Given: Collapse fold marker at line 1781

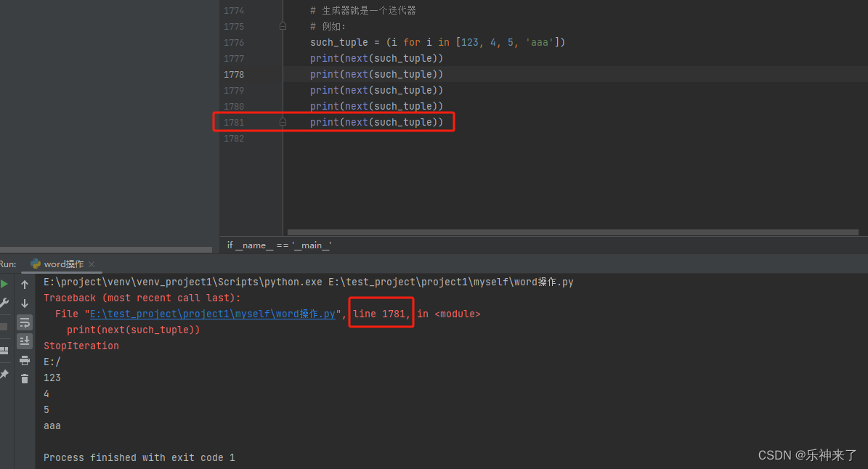Looking at the screenshot, I should tap(283, 122).
